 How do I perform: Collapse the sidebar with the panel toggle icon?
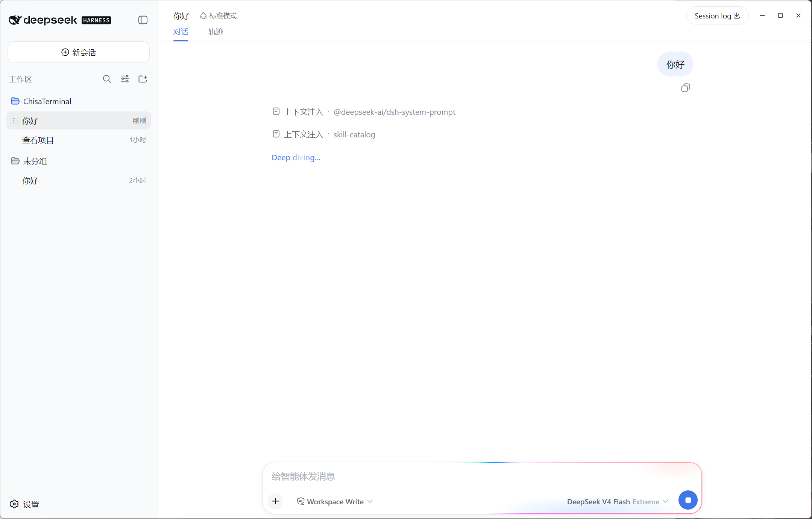[x=143, y=20]
